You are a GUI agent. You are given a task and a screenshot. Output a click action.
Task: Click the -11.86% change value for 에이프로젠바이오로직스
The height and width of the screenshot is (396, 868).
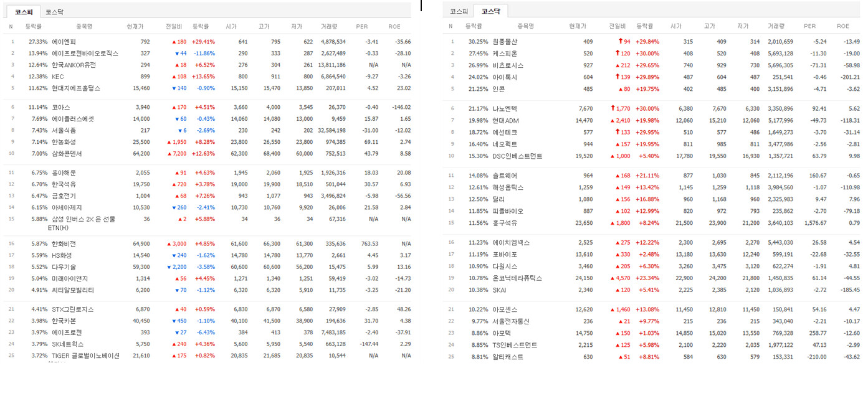[204, 54]
